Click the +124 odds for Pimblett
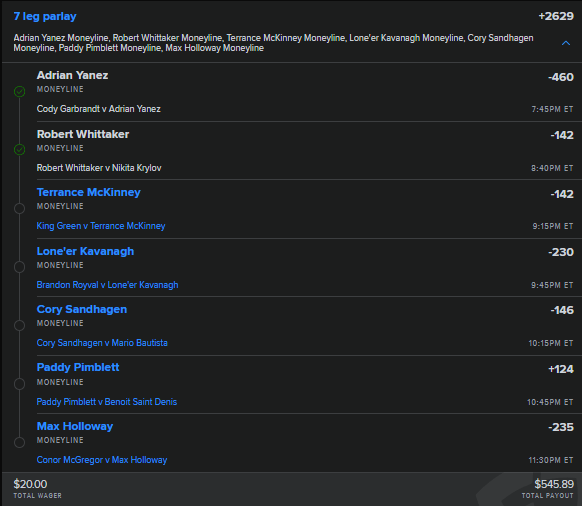This screenshot has width=582, height=506. 561,369
